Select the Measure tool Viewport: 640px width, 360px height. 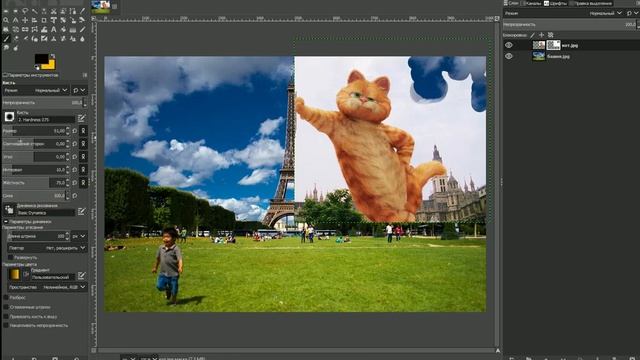15,20
